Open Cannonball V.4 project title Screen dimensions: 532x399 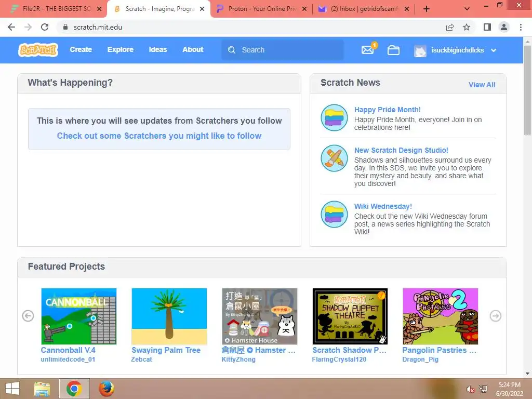(68, 350)
